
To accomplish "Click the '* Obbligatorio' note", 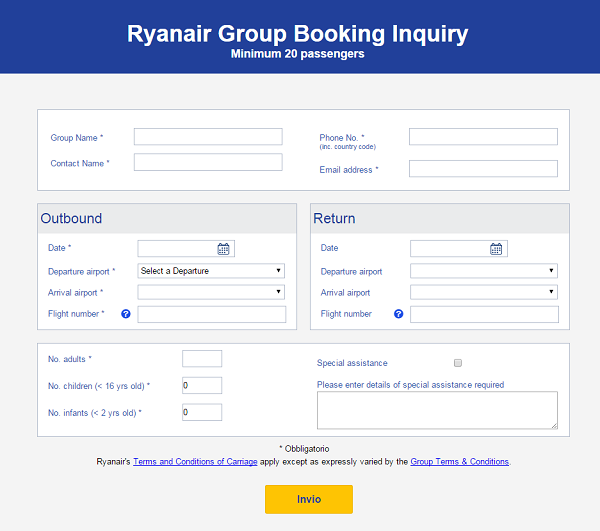I will coord(304,449).
